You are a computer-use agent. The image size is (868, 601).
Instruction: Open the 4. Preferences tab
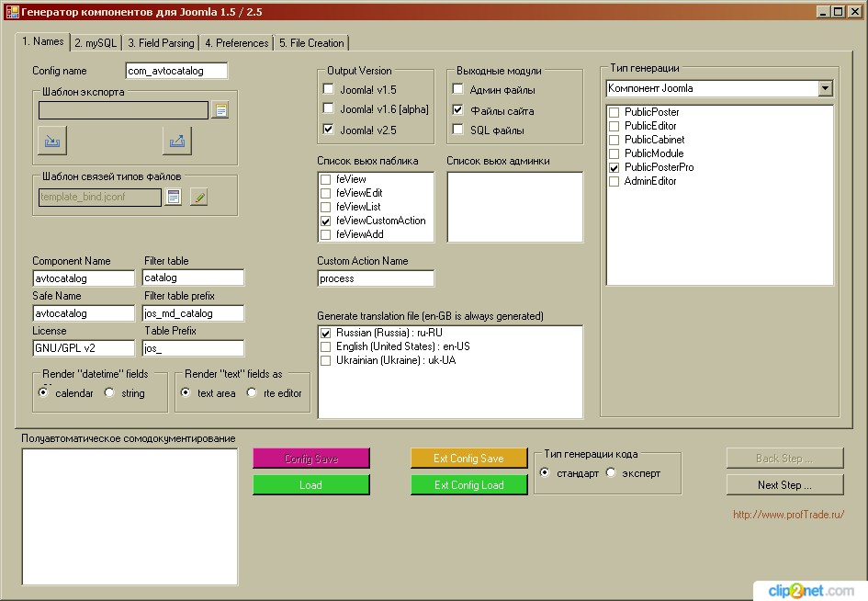pos(237,43)
